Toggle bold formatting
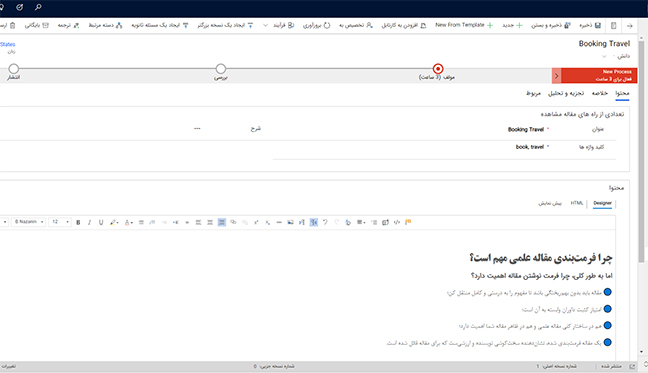 coord(78,223)
